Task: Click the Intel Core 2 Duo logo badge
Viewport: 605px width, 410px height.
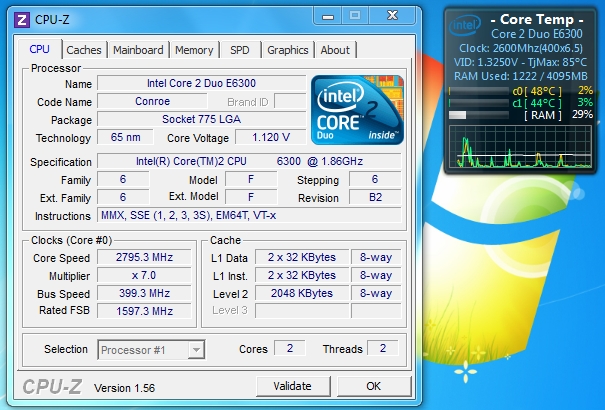Action: coord(357,110)
